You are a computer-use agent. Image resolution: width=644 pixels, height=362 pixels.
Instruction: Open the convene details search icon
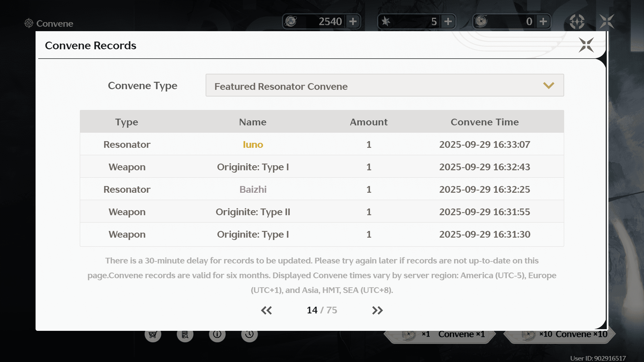(x=185, y=335)
